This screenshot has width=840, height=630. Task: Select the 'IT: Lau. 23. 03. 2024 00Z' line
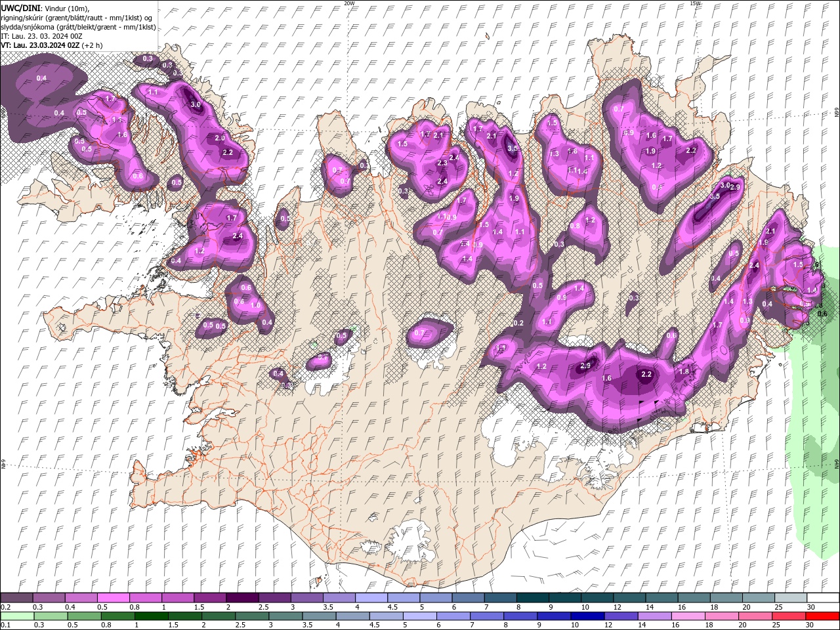(x=40, y=36)
